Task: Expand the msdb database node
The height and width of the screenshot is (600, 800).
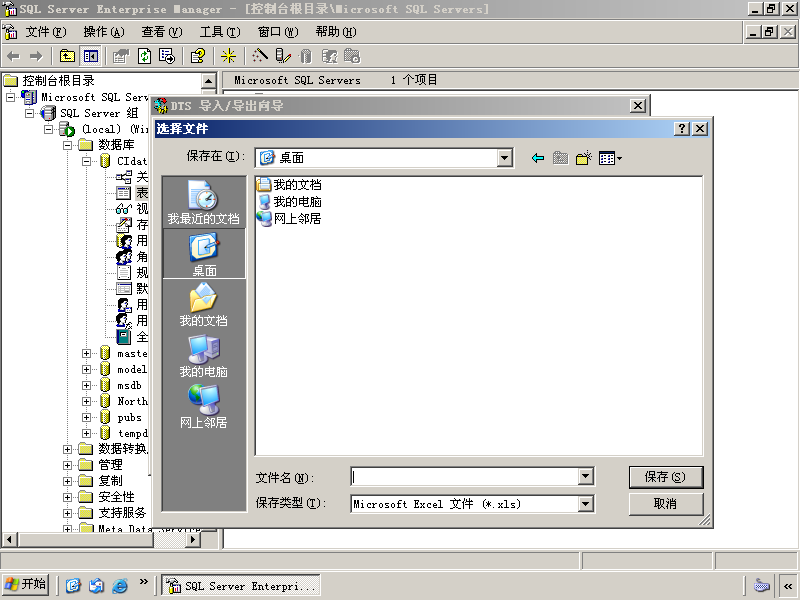Action: 86,385
